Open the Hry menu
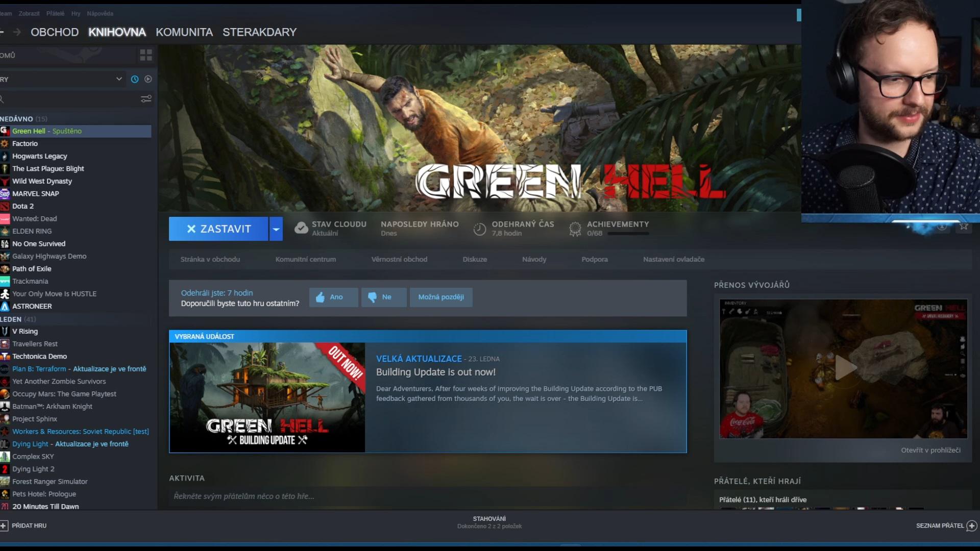The height and width of the screenshot is (551, 980). (76, 14)
